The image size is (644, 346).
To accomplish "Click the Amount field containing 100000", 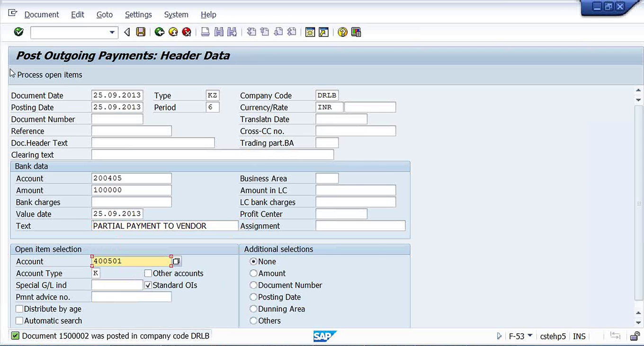I will click(x=132, y=190).
